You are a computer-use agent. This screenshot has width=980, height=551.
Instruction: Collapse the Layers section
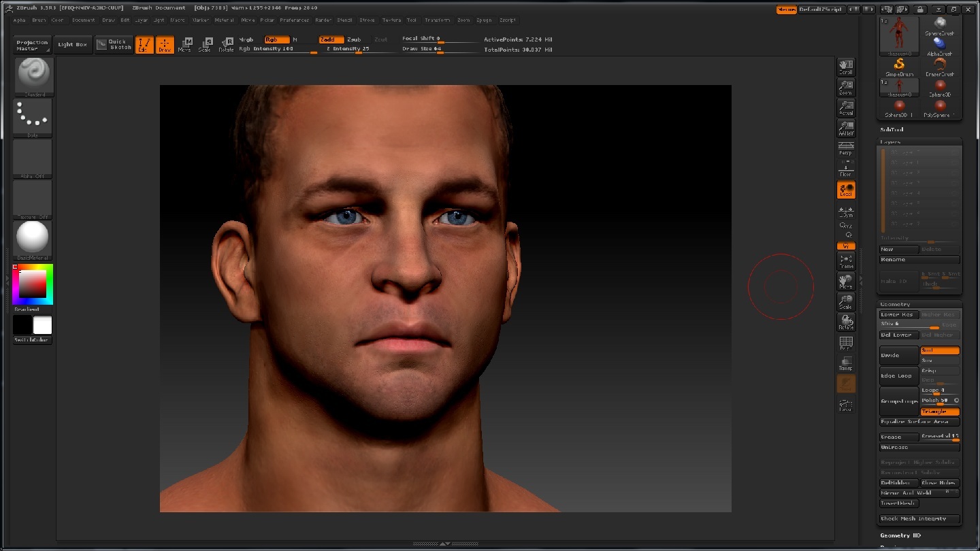point(890,142)
